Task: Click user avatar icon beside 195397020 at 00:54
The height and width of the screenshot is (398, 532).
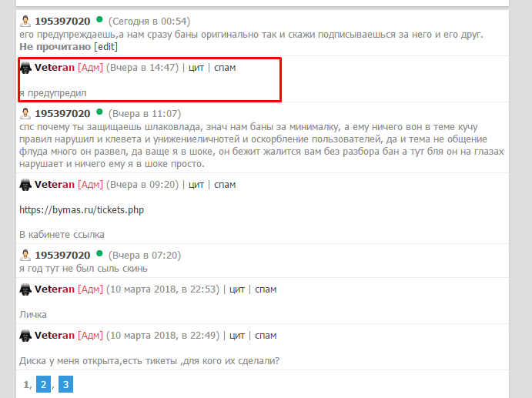Action: [25, 21]
